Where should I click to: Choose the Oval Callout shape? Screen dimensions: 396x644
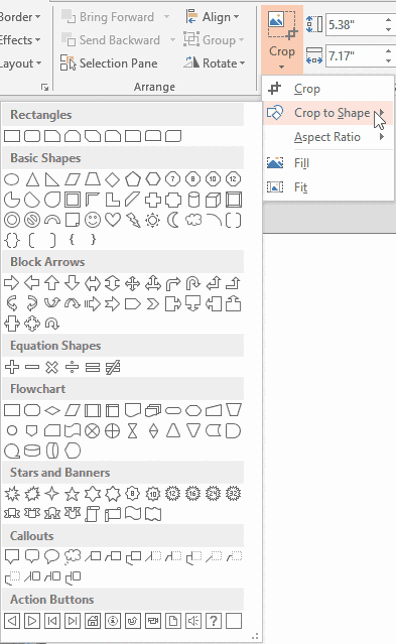pos(52,557)
